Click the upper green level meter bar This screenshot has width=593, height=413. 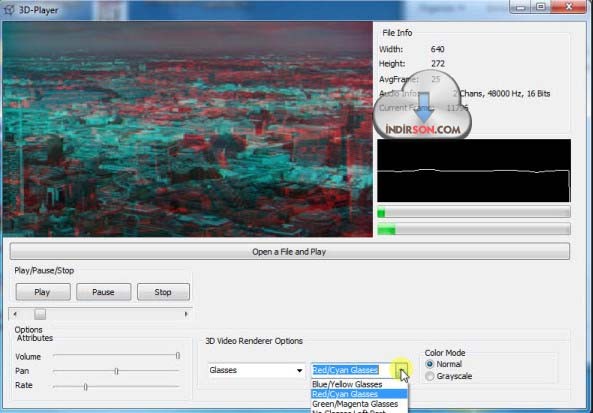point(474,212)
